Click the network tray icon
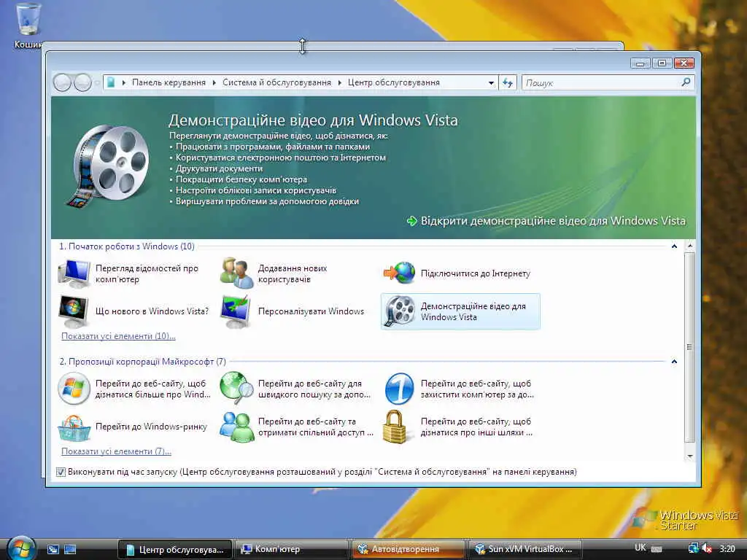Viewport: 747px width, 560px height. 694,549
